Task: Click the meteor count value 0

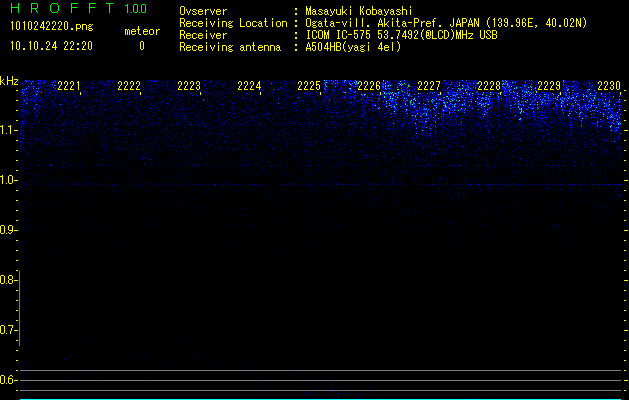Action: click(x=142, y=46)
